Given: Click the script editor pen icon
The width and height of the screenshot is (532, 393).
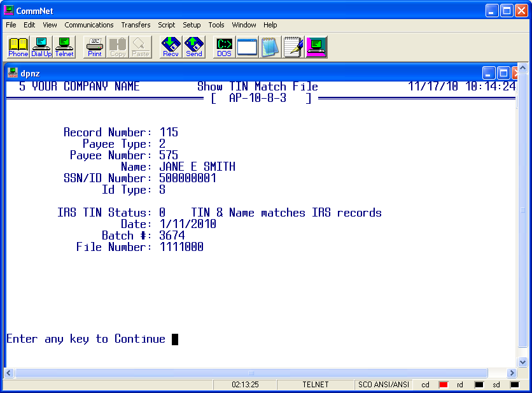Looking at the screenshot, I should coord(293,46).
